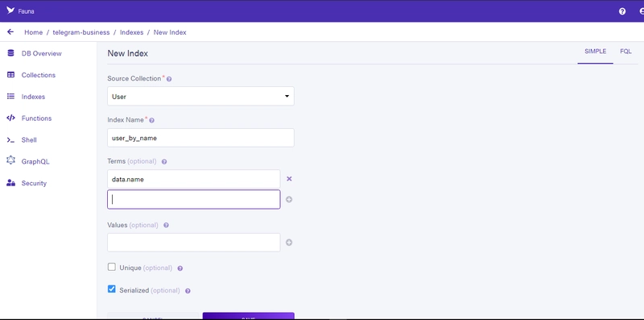Click the DB Overview database icon
This screenshot has height=320, width=644.
(x=10, y=53)
